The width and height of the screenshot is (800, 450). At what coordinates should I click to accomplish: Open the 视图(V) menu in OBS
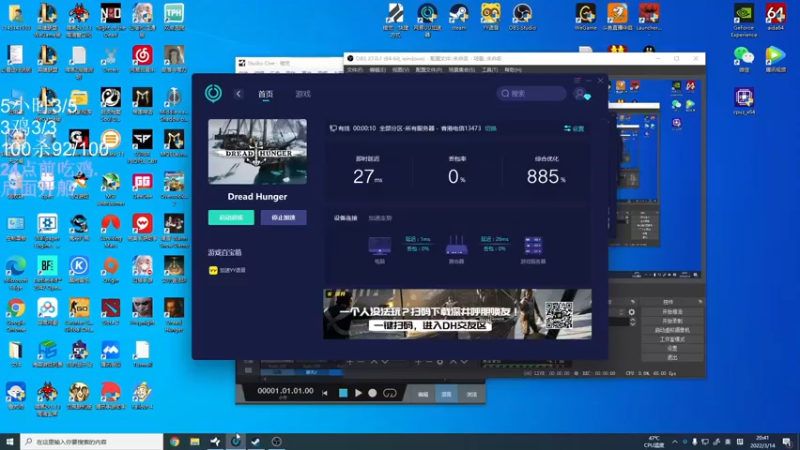point(401,70)
